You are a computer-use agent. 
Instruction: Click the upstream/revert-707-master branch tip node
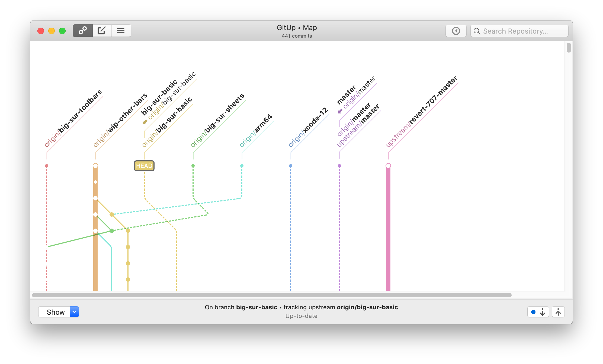[x=388, y=166]
